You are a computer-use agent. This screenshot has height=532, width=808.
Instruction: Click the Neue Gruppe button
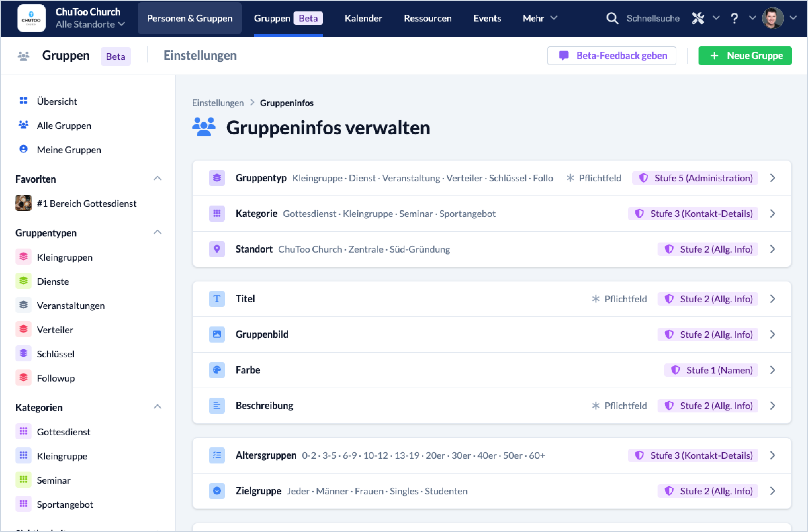745,56
